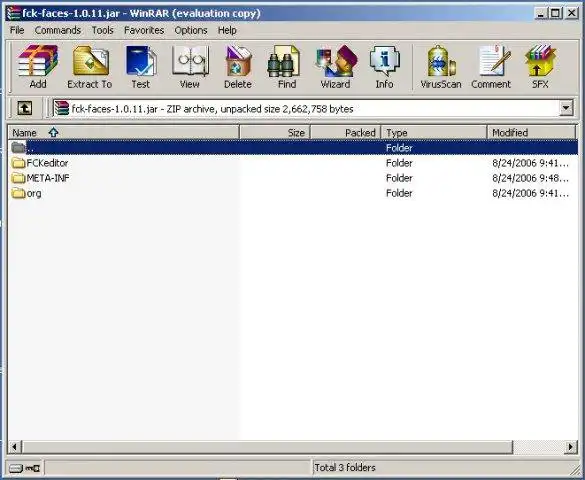Click the WinRAR title bar icon
Screen dimensions: 585x480
[13, 13]
